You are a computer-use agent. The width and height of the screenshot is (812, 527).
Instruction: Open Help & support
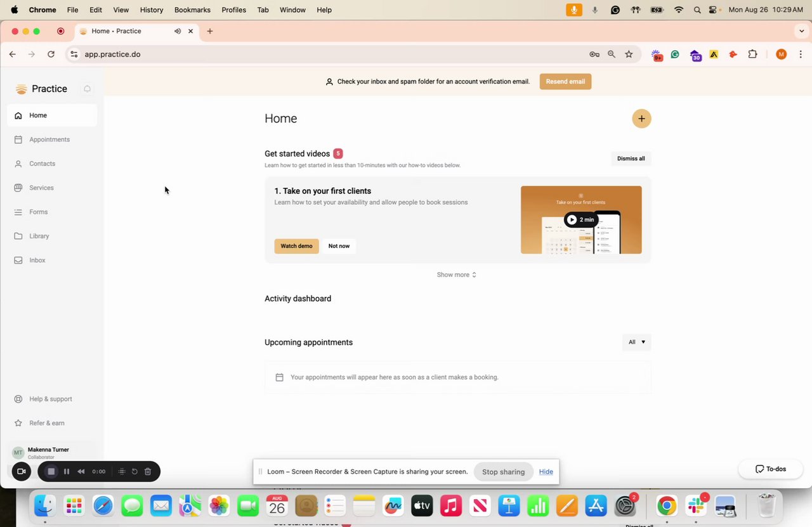[x=52, y=399]
